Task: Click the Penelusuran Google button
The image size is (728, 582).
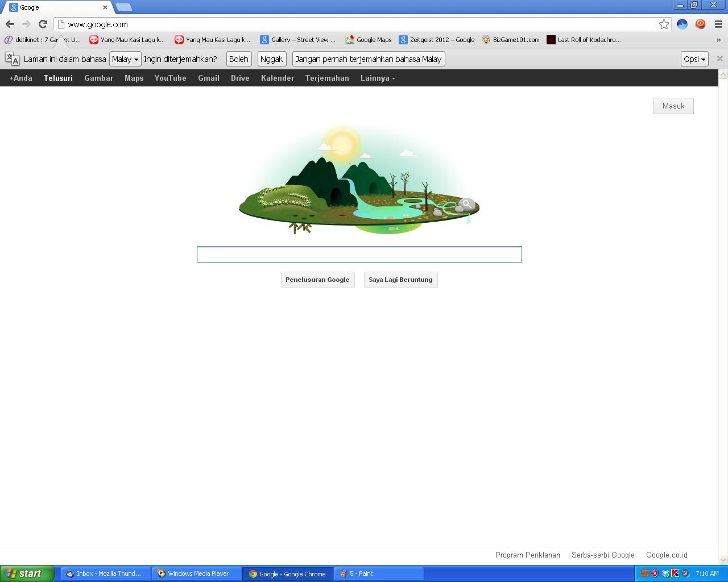Action: pyautogui.click(x=317, y=280)
